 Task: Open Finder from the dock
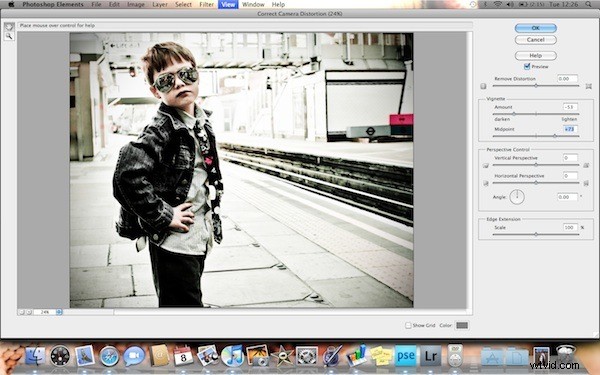[x=35, y=356]
